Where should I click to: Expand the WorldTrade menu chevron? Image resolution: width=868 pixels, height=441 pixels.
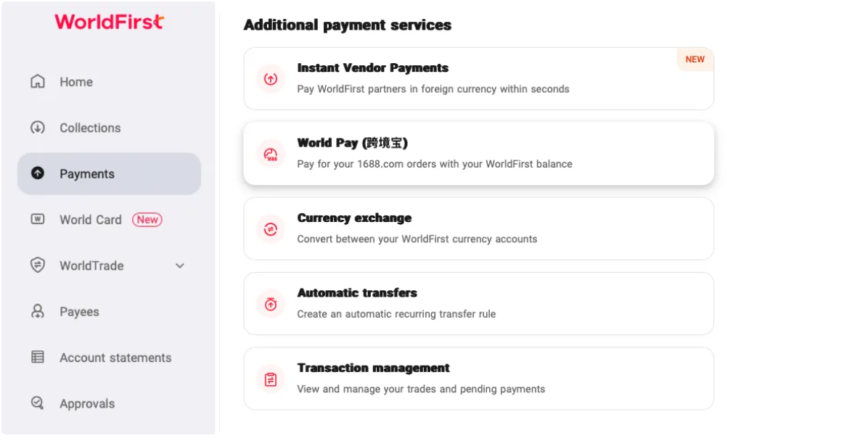[180, 265]
